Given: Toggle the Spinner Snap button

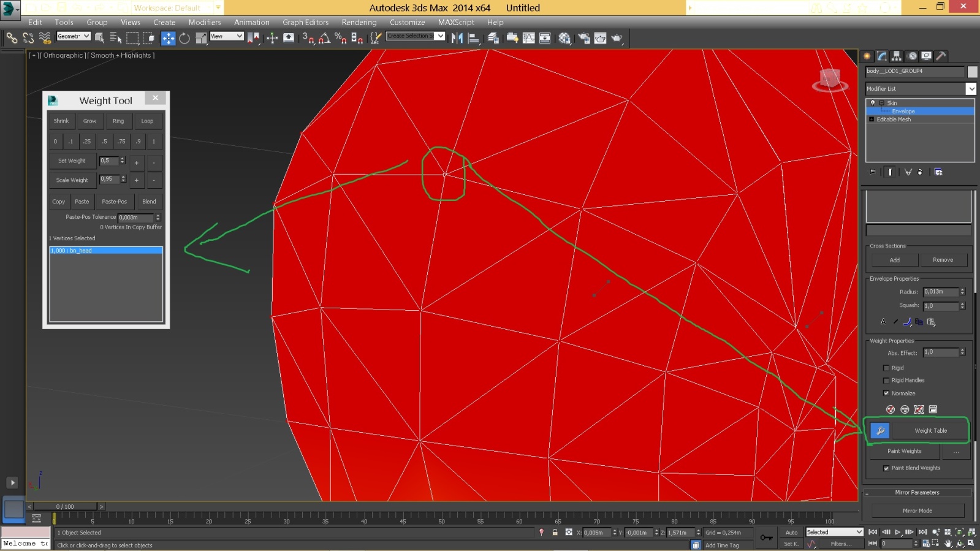Looking at the screenshot, I should point(357,38).
